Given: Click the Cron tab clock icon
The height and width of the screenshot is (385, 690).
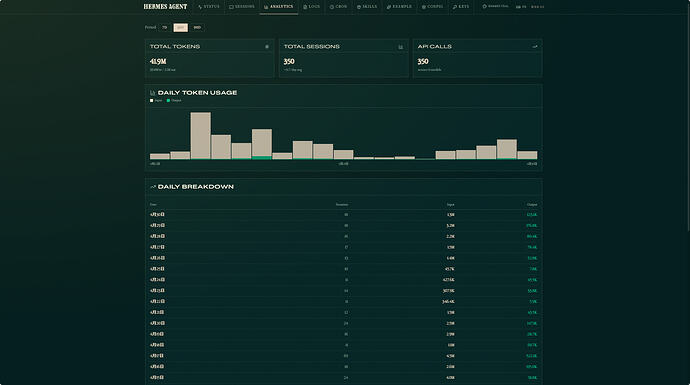Looking at the screenshot, I should (x=332, y=7).
